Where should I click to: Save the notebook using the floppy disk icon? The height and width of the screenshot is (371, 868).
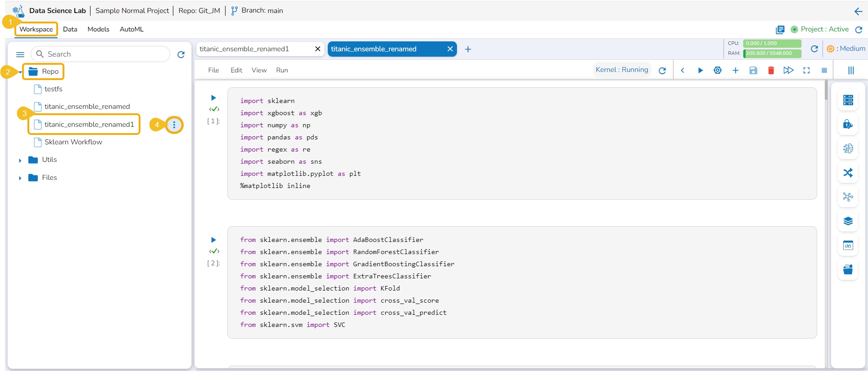pyautogui.click(x=753, y=71)
